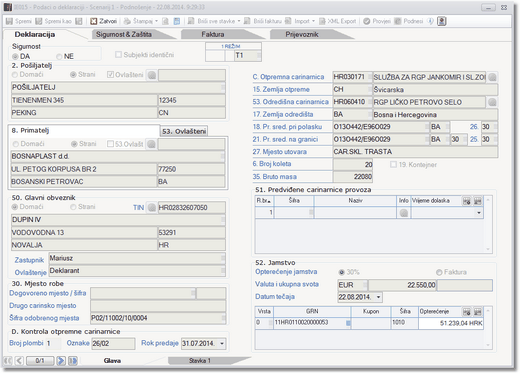Viewport: 520px width, 374px height.
Task: Open the Datum tečaja date dropdown
Action: pyautogui.click(x=378, y=297)
